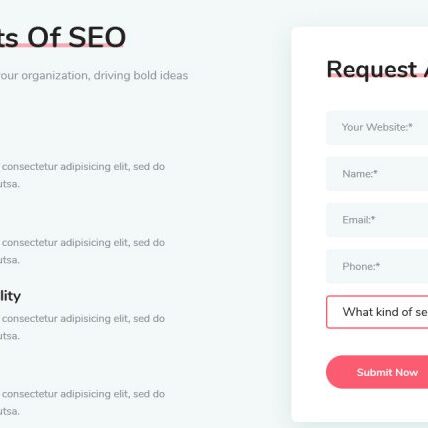Viewport: 428px width, 428px height.
Task: Focus the Name field in the form
Action: (377, 174)
